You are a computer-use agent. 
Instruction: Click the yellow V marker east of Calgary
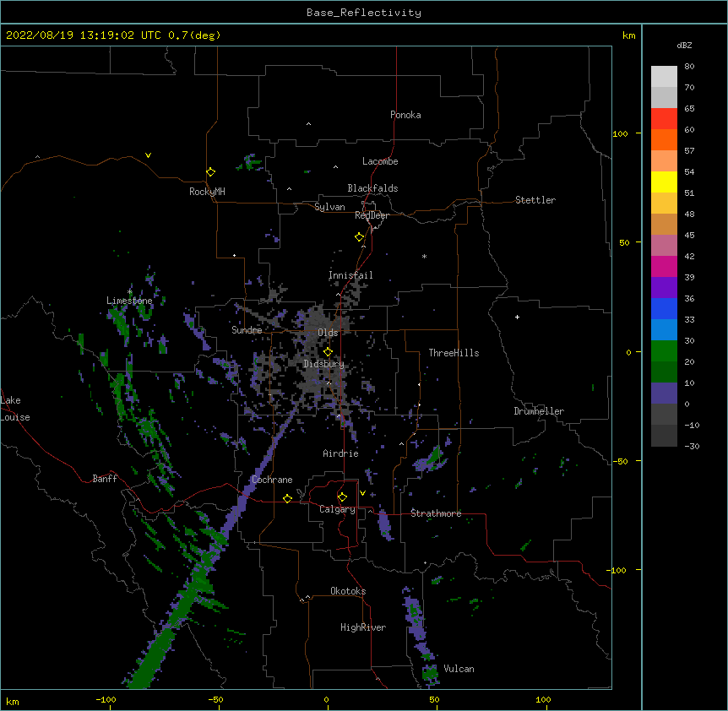pos(362,493)
